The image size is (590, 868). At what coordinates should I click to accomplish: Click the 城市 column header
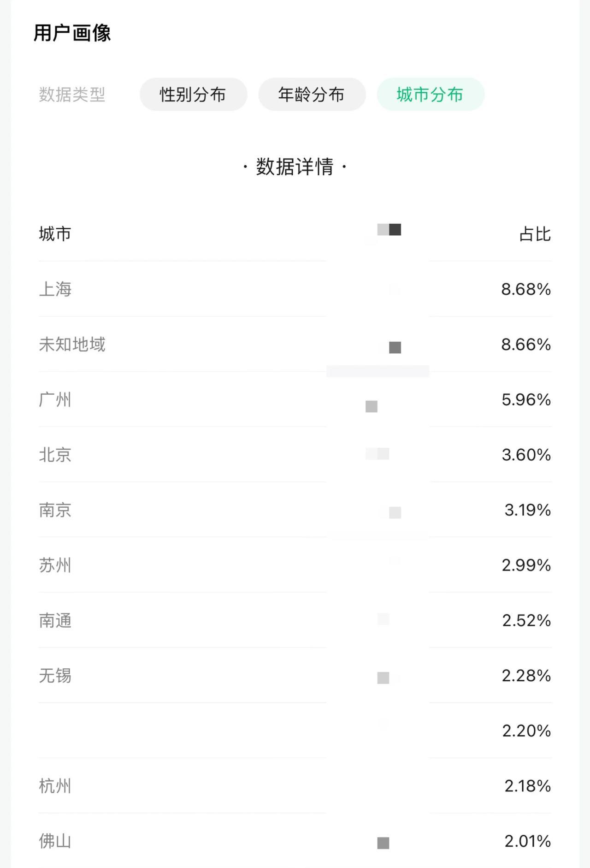pos(55,234)
